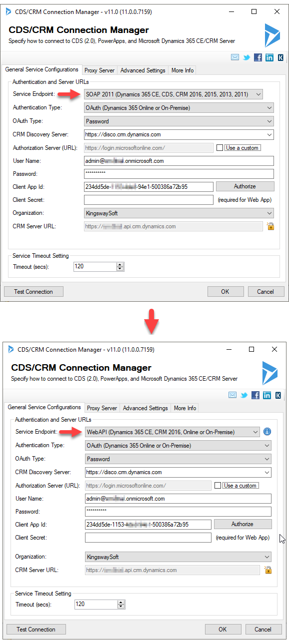Switch to Proxy Server tab in WebAPI dialog
This screenshot has width=289, height=644.
pyautogui.click(x=102, y=408)
